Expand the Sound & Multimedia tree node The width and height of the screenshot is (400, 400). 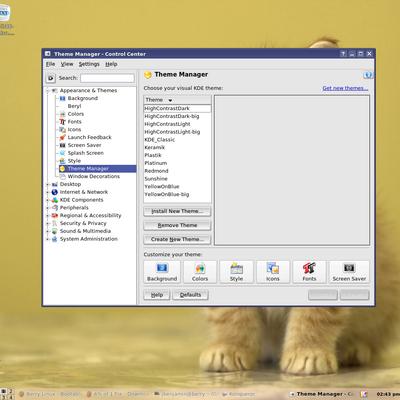click(48, 231)
